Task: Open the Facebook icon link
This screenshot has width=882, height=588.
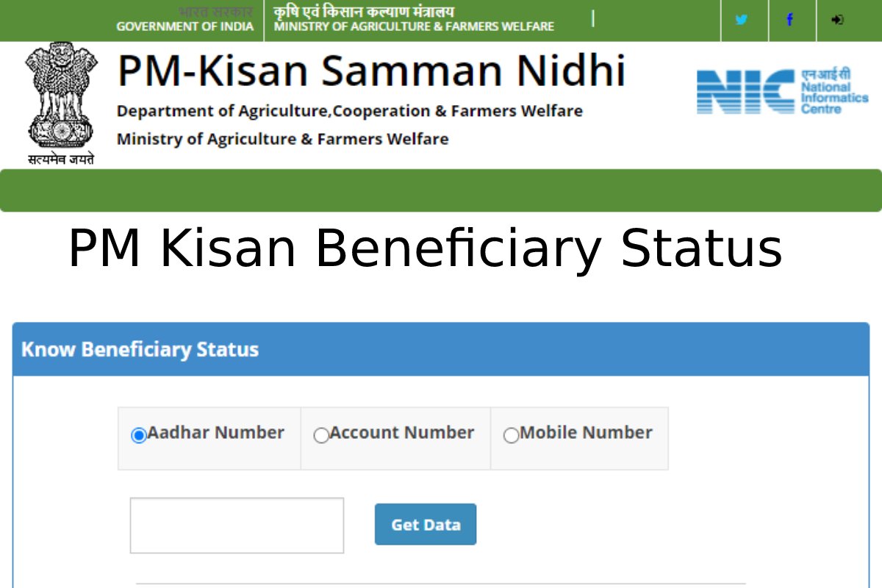Action: pyautogui.click(x=789, y=20)
